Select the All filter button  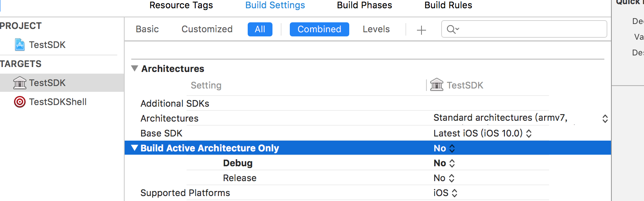260,29
